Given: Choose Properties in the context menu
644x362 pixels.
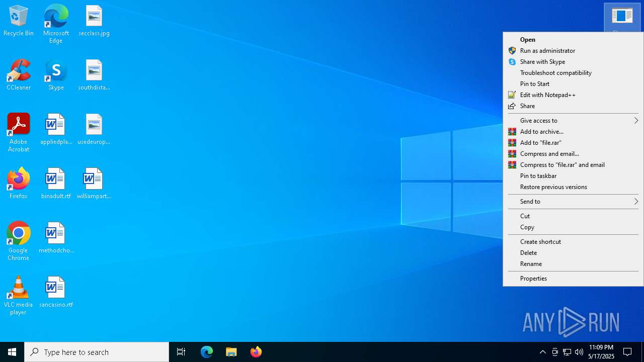Looking at the screenshot, I should pyautogui.click(x=573, y=279).
